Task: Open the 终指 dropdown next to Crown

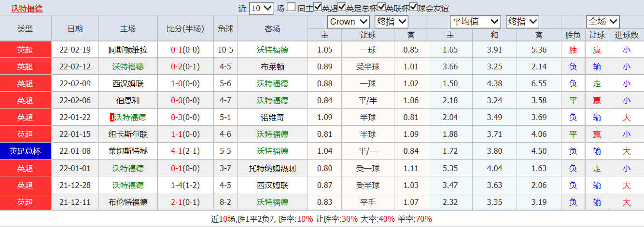Action: 392,22
